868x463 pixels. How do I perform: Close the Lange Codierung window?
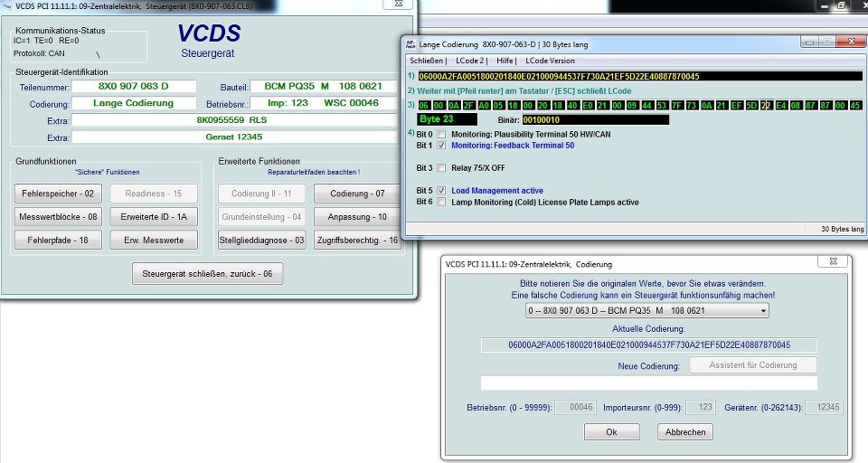(851, 42)
